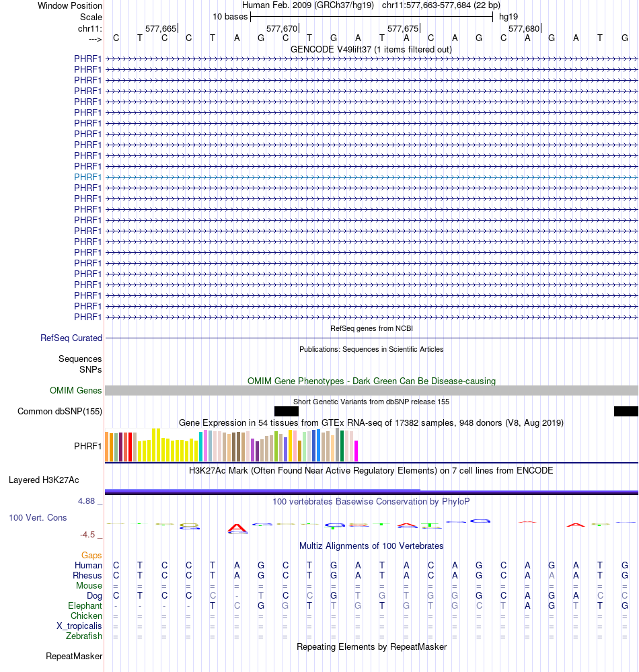Click the 'Layered H3K27Ac' track label
This screenshot has height=672, width=639.
tap(44, 480)
